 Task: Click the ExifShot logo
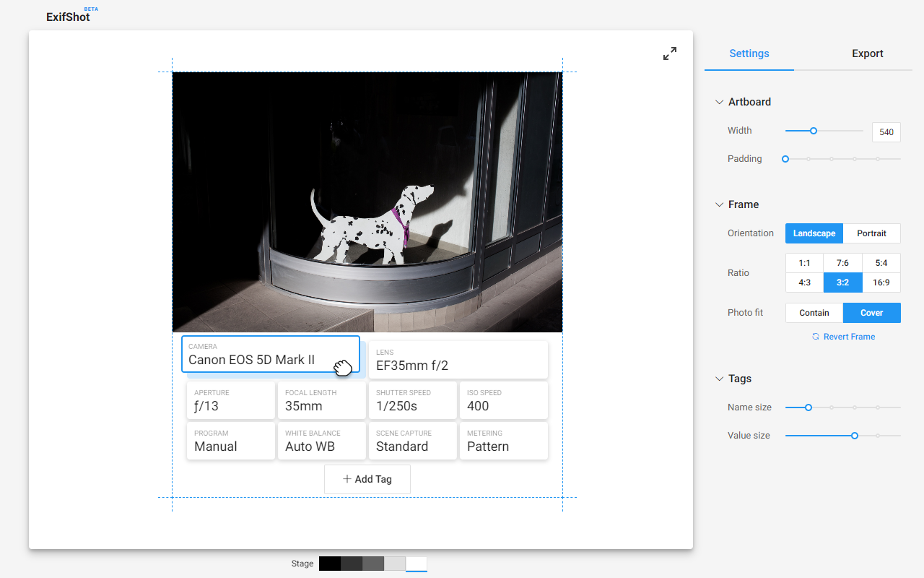(x=68, y=17)
